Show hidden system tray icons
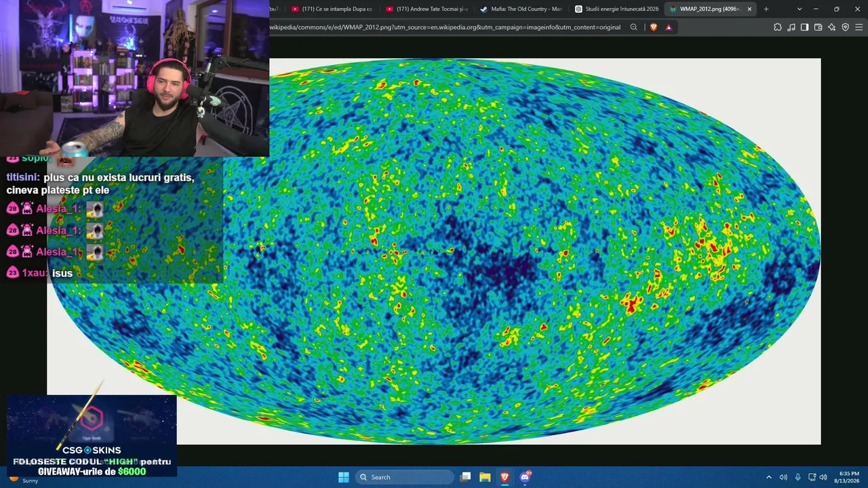Image resolution: width=868 pixels, height=488 pixels. click(x=768, y=477)
